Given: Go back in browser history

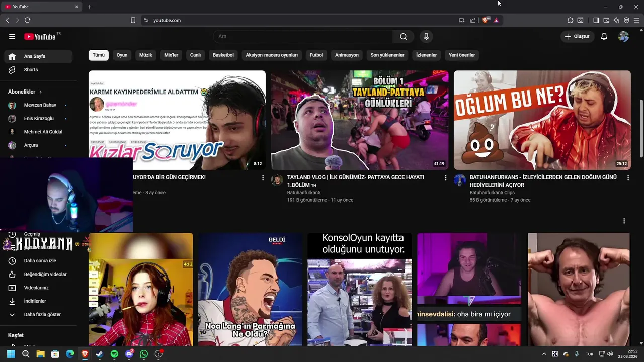Looking at the screenshot, I should (7, 20).
